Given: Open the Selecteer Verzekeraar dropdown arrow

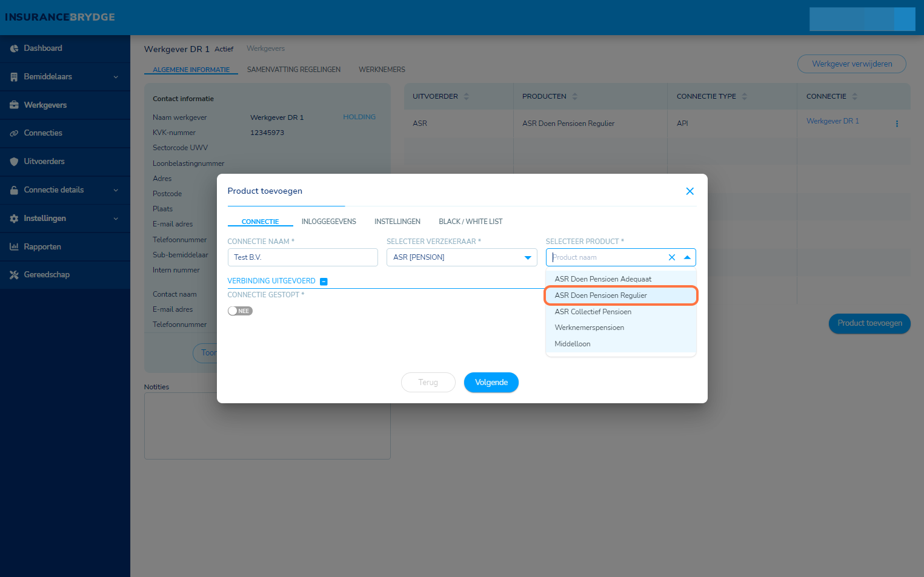Looking at the screenshot, I should pyautogui.click(x=528, y=258).
